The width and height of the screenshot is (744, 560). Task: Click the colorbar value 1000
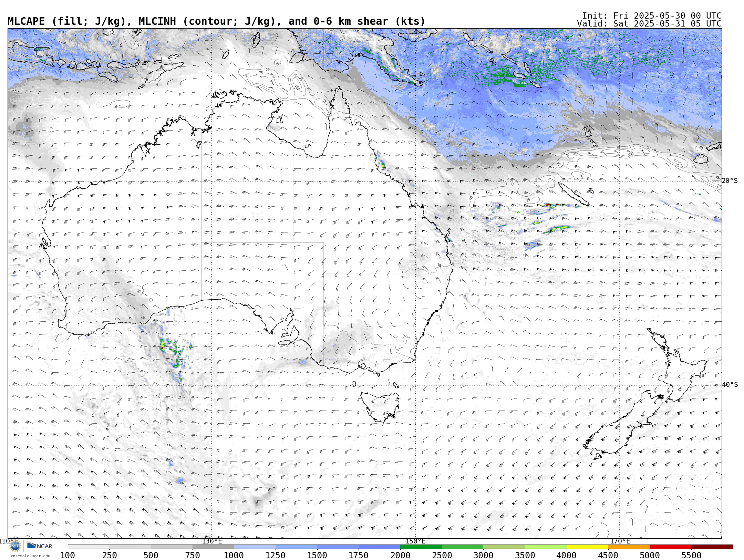pos(234,555)
